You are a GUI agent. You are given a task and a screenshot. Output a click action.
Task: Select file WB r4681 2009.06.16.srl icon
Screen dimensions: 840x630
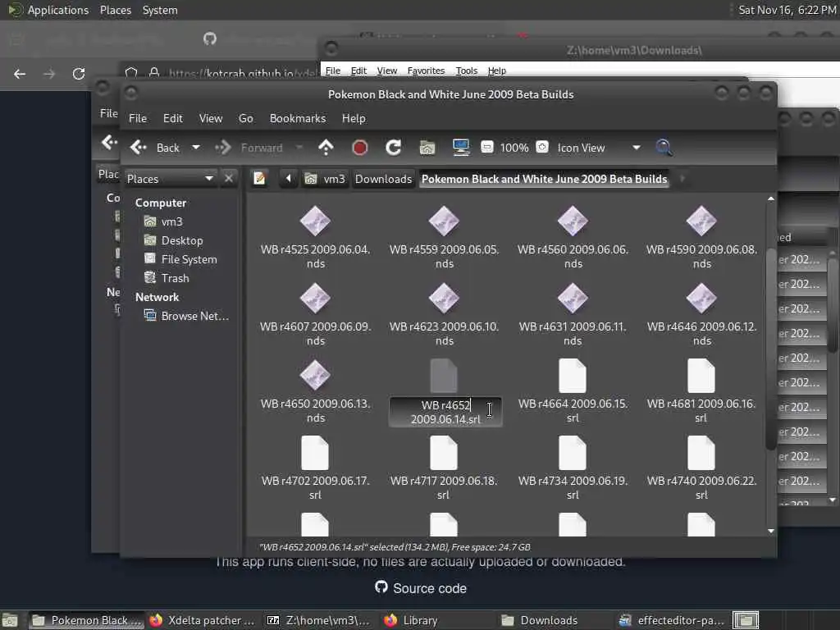pos(701,376)
